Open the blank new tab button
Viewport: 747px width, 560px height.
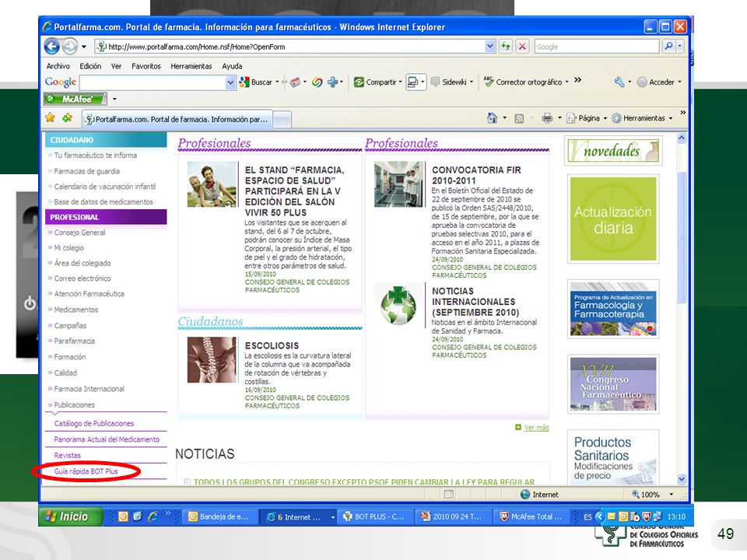pos(282,120)
